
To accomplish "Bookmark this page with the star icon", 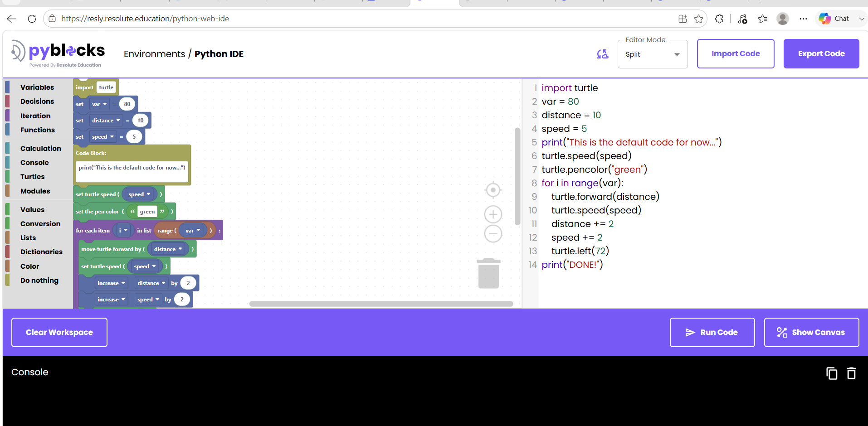I will click(698, 19).
